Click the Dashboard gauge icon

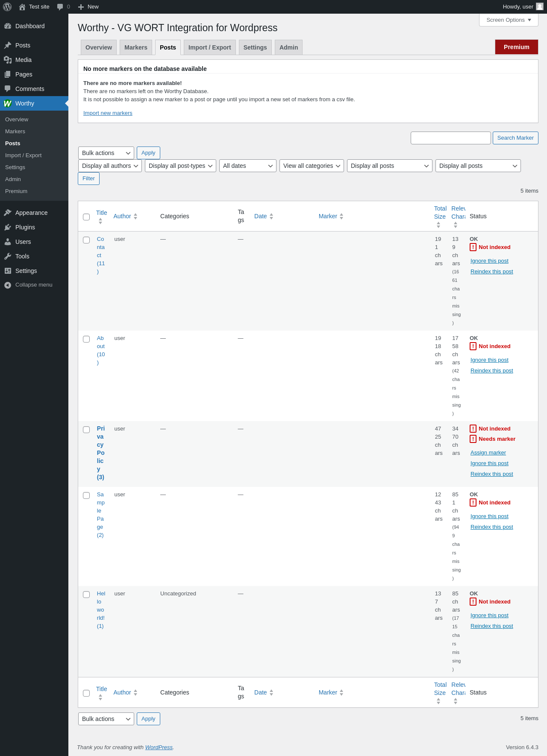[x=8, y=26]
